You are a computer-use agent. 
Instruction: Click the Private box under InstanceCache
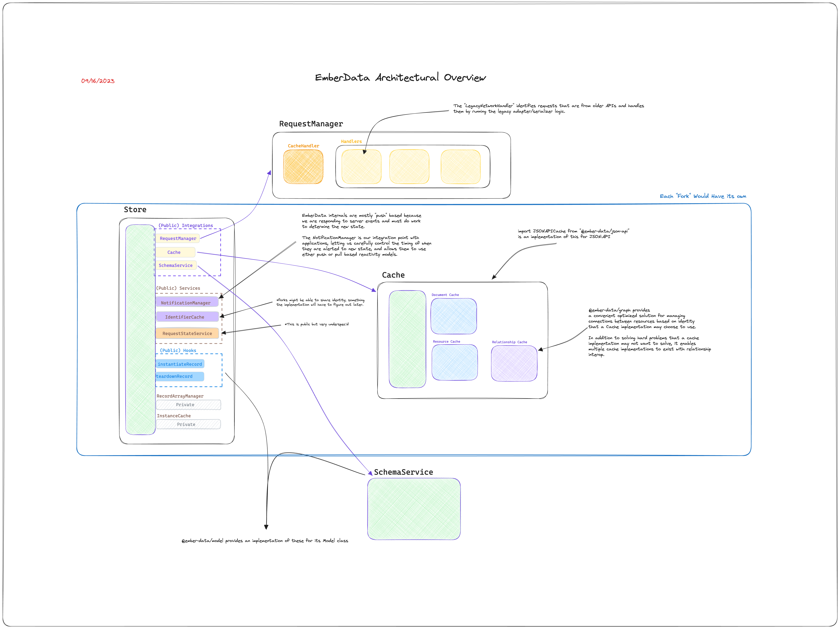pyautogui.click(x=188, y=424)
